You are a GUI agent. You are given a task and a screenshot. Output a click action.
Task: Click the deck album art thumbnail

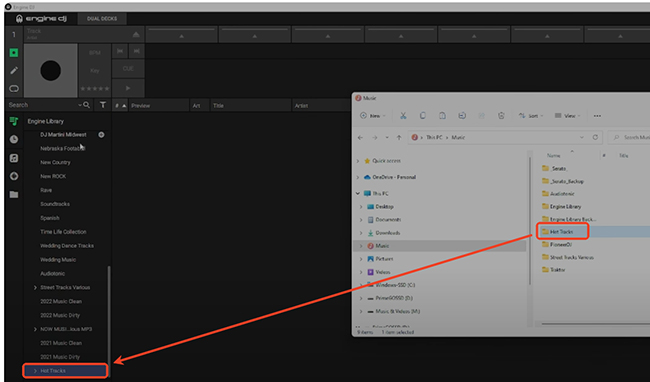click(51, 70)
